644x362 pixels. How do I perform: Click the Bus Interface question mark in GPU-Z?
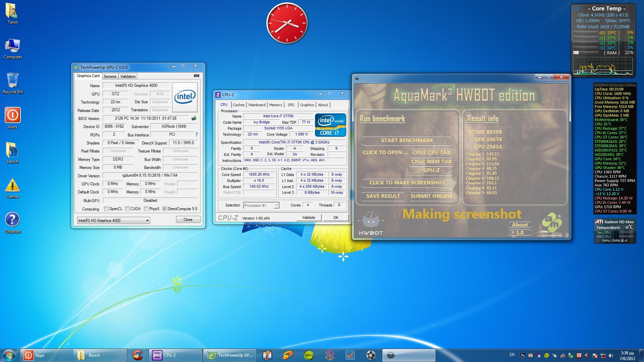[x=197, y=134]
